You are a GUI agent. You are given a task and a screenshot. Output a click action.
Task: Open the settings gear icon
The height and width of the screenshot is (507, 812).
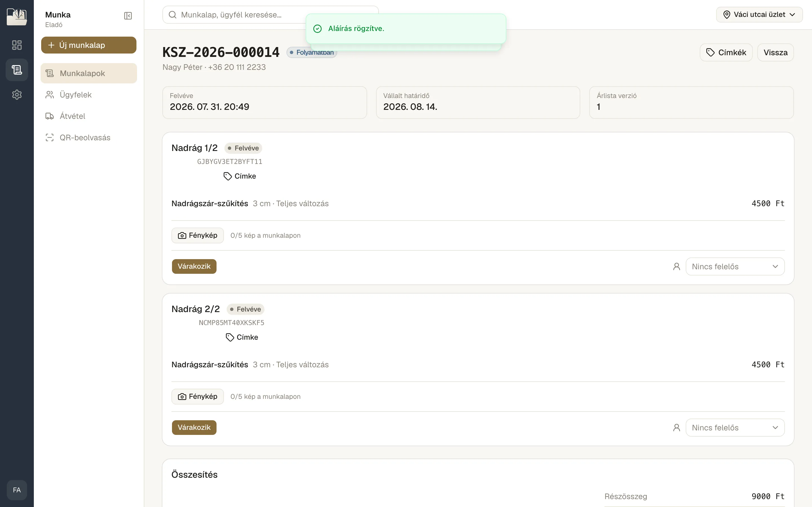coord(17,95)
